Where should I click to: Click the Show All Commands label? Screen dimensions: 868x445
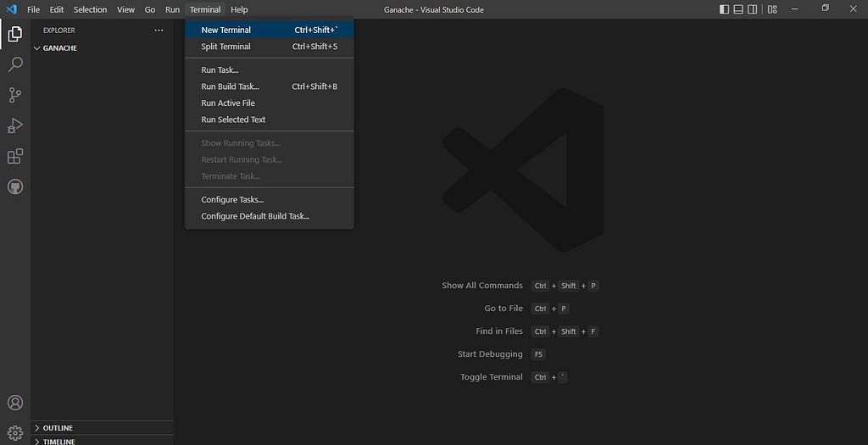tap(482, 286)
